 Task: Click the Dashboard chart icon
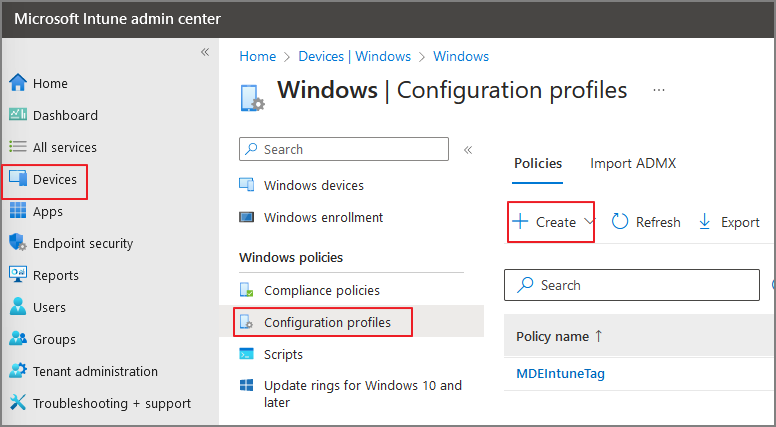[x=18, y=115]
